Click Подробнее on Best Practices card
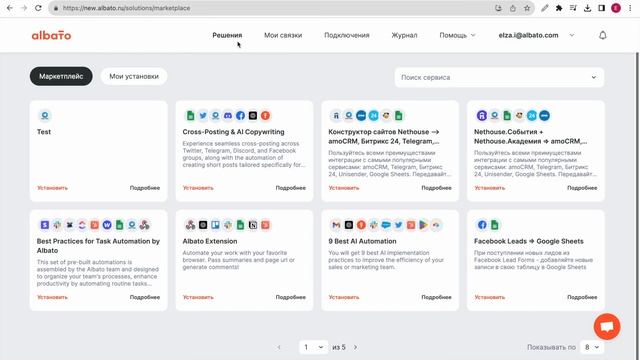The width and height of the screenshot is (640, 360). click(145, 298)
